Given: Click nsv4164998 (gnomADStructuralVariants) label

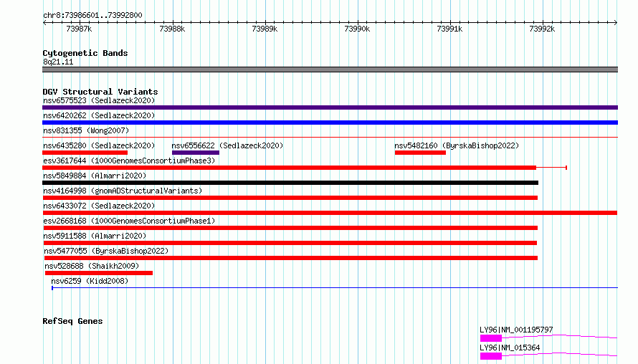Looking at the screenshot, I should click(x=123, y=191).
